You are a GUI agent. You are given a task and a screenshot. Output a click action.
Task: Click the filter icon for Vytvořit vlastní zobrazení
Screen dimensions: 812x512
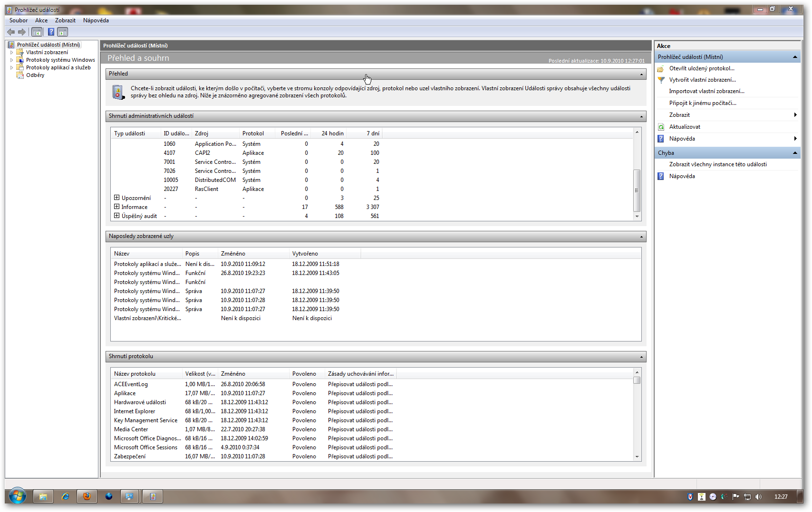point(661,80)
